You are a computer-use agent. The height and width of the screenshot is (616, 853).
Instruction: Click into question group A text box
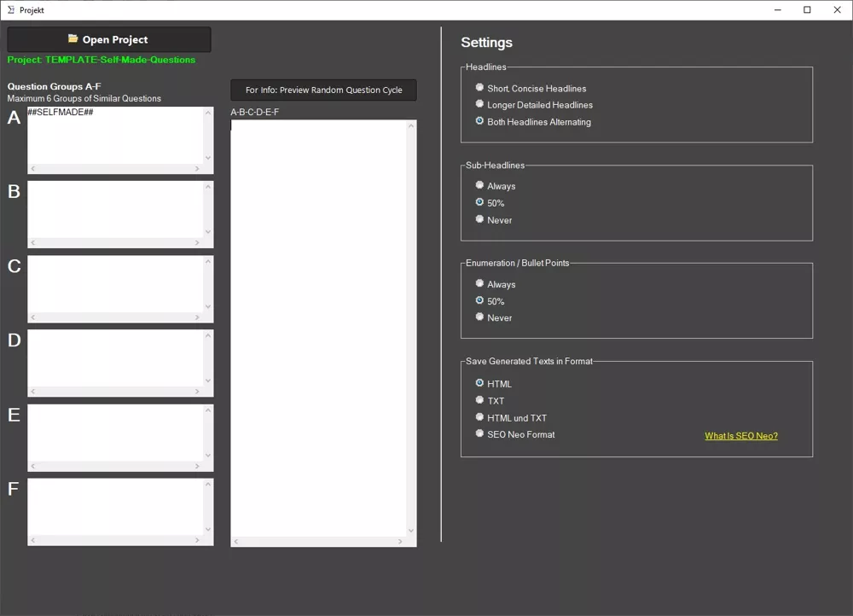click(x=115, y=136)
